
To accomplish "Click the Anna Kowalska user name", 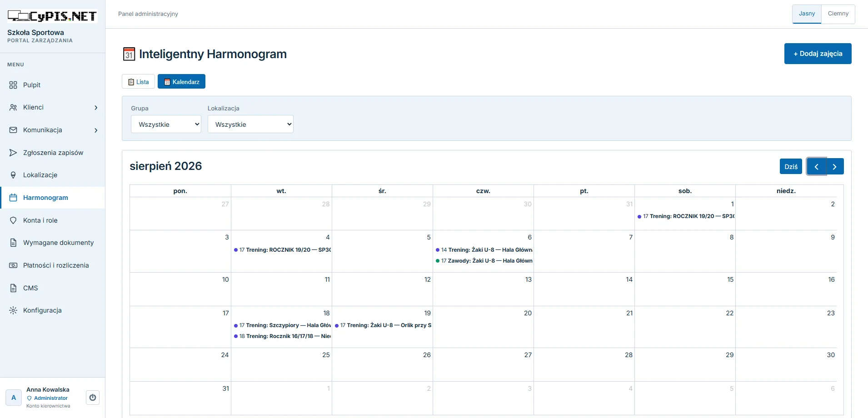I will [x=48, y=389].
